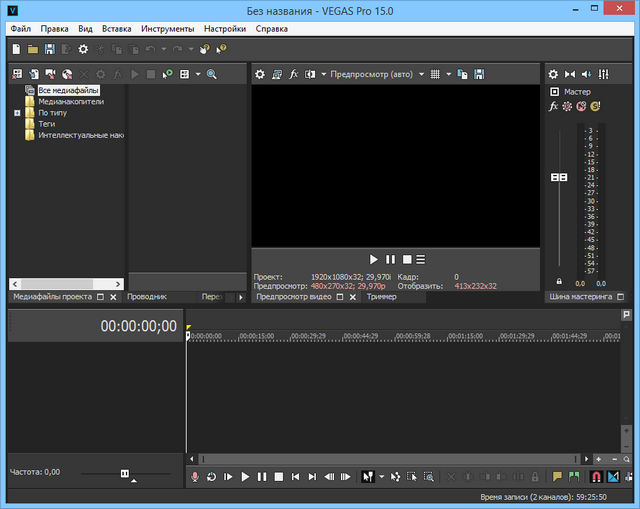640x509 pixels.
Task: Click magnifier search icon in media toolbar
Action: [x=212, y=74]
